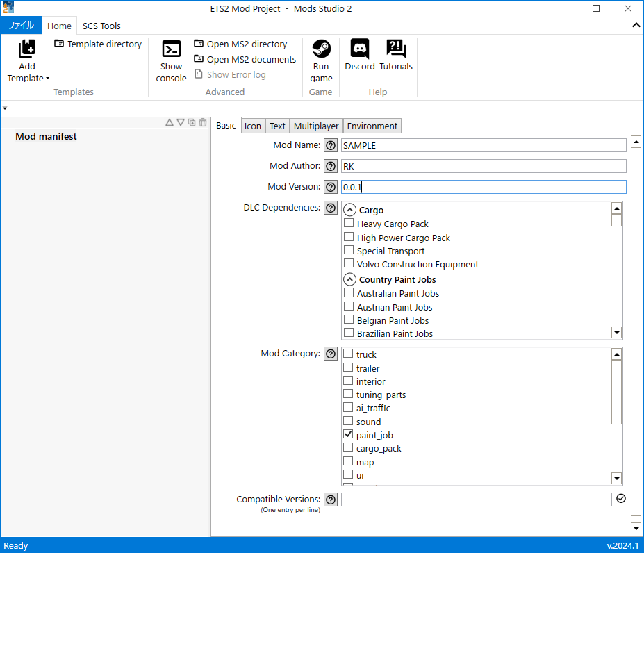This screenshot has height=660, width=644.
Task: Collapse the ribbon with the chevron
Action: (636, 26)
